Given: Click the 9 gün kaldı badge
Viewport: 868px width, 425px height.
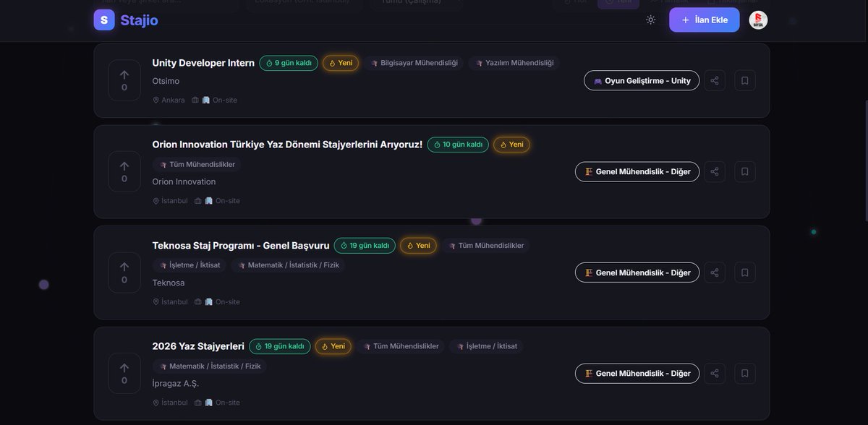Looking at the screenshot, I should tap(289, 63).
